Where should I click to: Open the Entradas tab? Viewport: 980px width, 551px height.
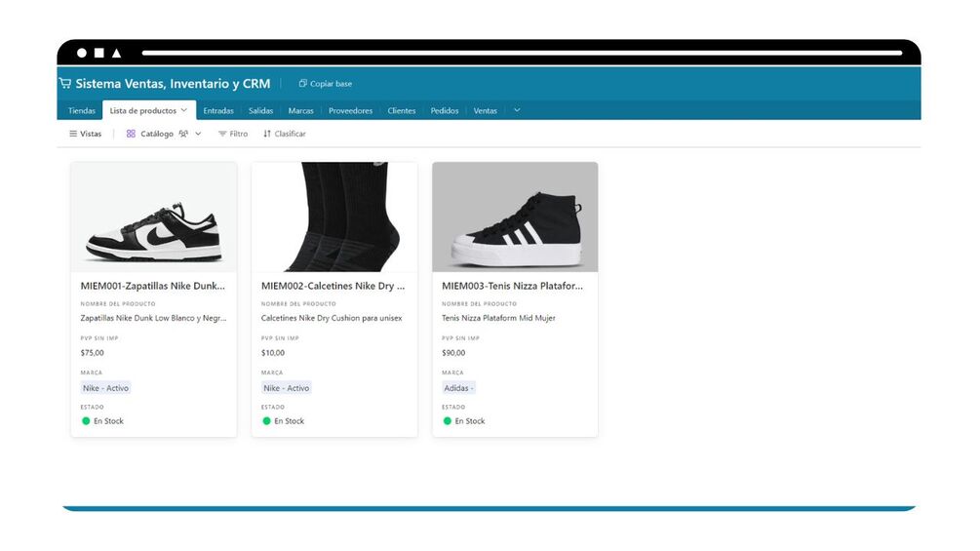coord(218,110)
